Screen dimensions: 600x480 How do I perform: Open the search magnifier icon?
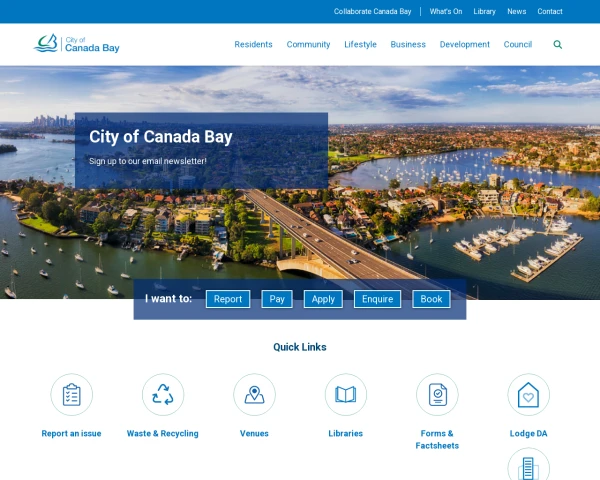click(x=558, y=44)
